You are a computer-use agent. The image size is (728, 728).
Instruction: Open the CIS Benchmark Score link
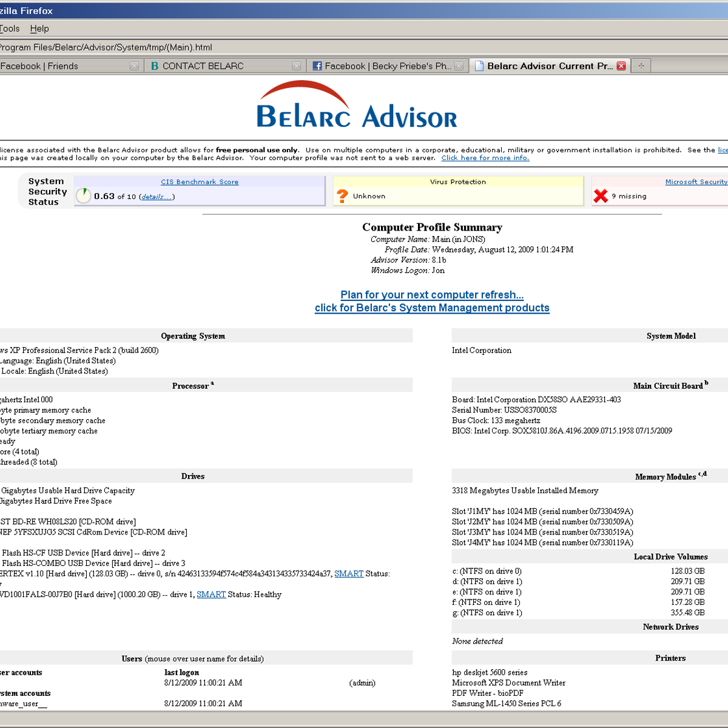click(x=200, y=182)
